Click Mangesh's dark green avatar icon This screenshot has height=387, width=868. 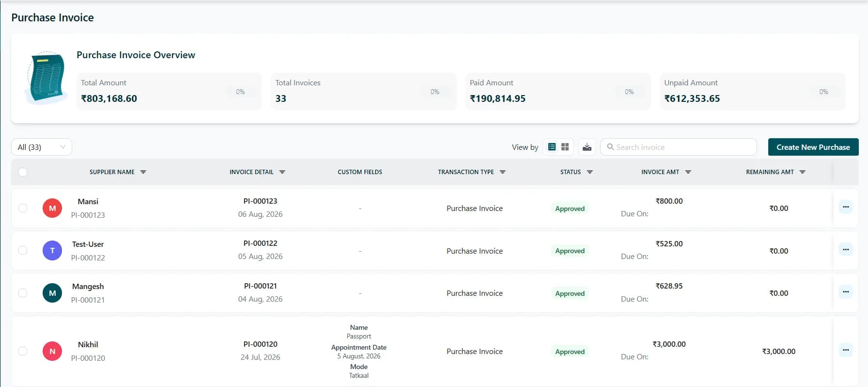[x=52, y=293]
